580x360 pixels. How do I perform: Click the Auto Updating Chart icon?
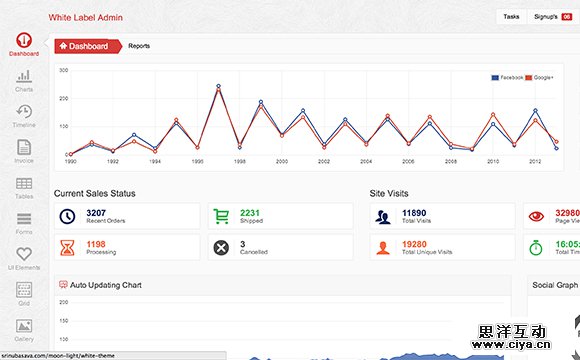coord(63,284)
